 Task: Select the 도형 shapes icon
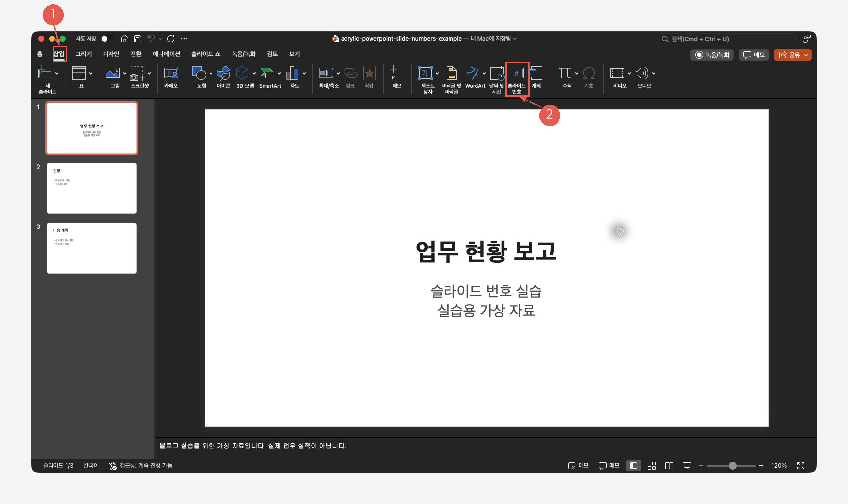click(x=199, y=73)
